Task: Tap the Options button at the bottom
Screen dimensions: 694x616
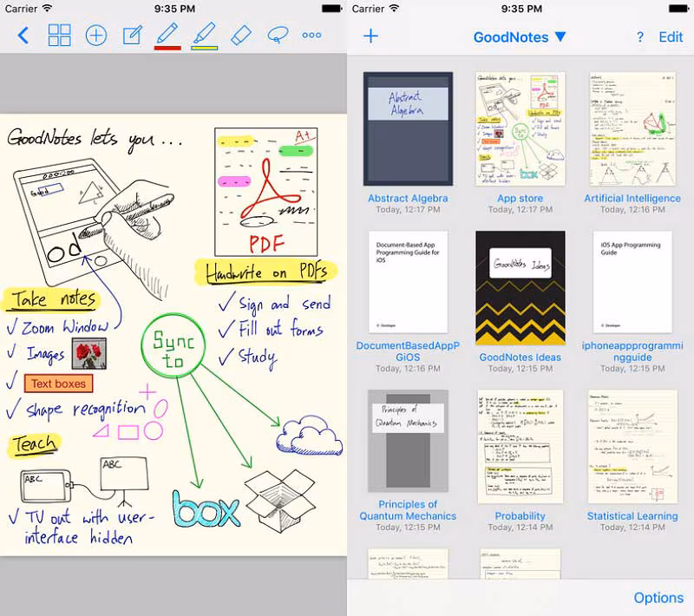Action: (x=658, y=598)
